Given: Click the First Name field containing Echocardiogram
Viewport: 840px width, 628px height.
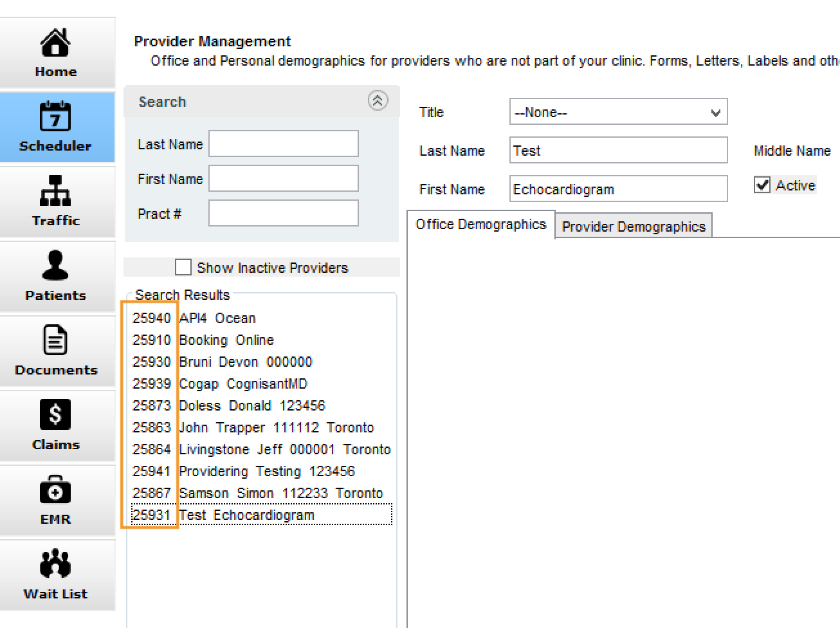Looking at the screenshot, I should click(617, 189).
